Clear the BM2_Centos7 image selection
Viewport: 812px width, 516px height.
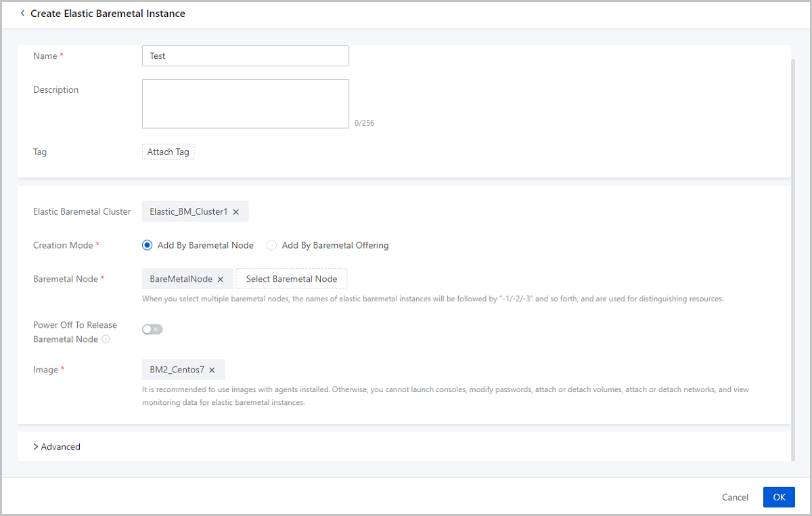pos(212,370)
